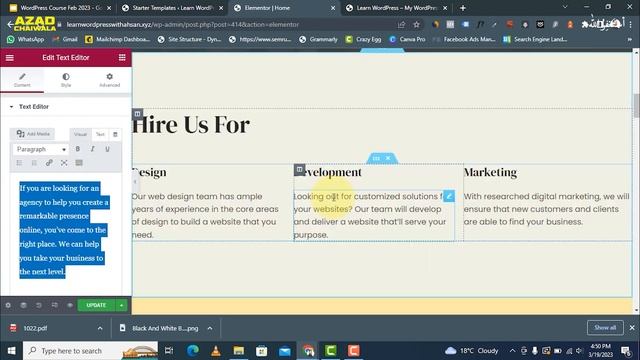Open the Paragraph format dropdown
The height and width of the screenshot is (360, 640).
point(40,149)
